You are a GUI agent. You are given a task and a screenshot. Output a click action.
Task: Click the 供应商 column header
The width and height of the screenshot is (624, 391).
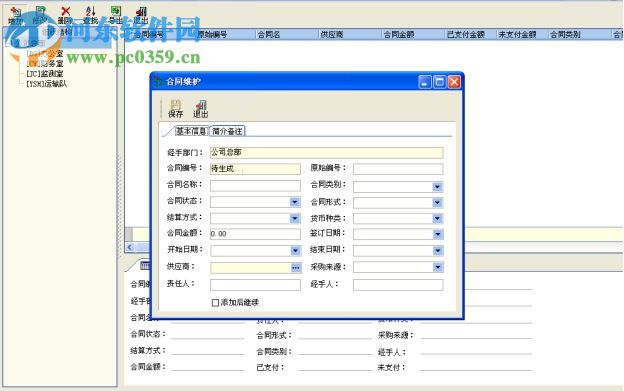click(349, 35)
